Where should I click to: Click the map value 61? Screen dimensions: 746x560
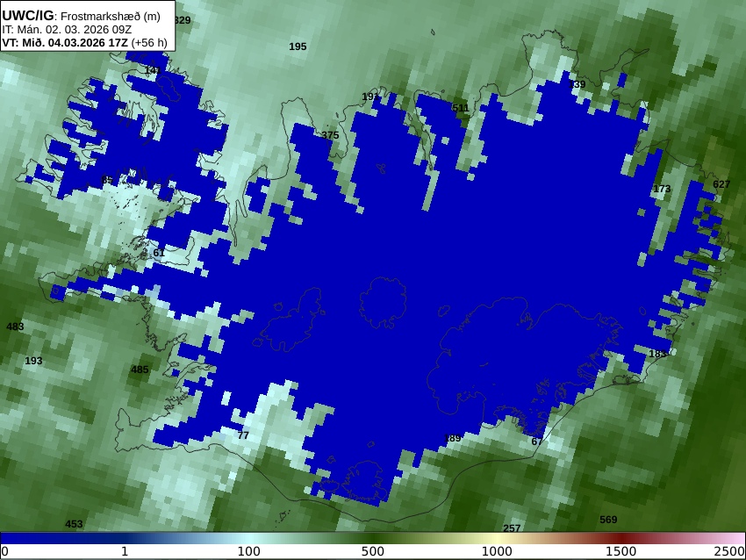coord(159,253)
